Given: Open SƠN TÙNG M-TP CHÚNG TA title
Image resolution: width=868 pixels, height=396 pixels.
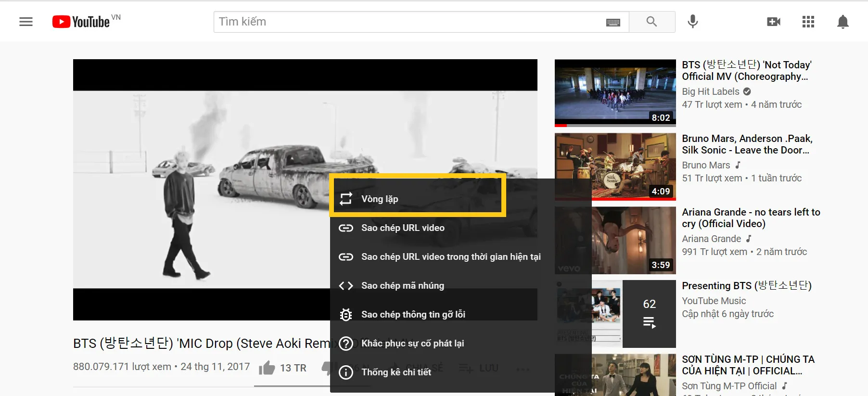Looking at the screenshot, I should point(748,365).
